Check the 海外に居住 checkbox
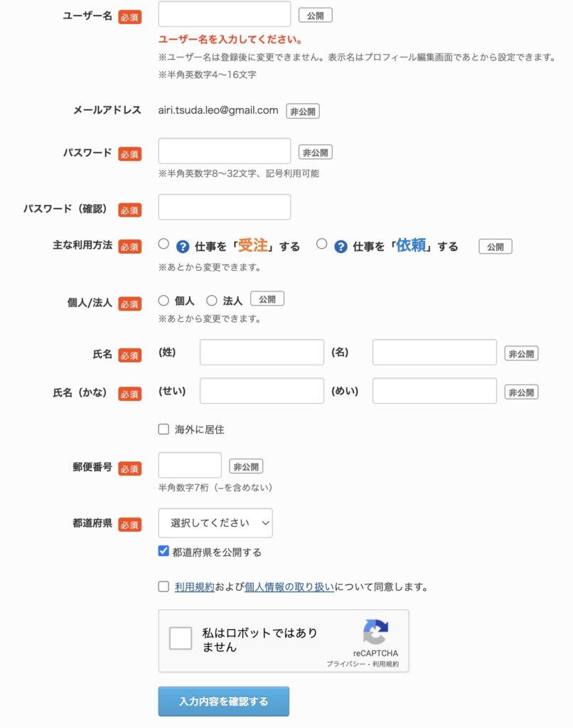573x728 pixels. (164, 429)
